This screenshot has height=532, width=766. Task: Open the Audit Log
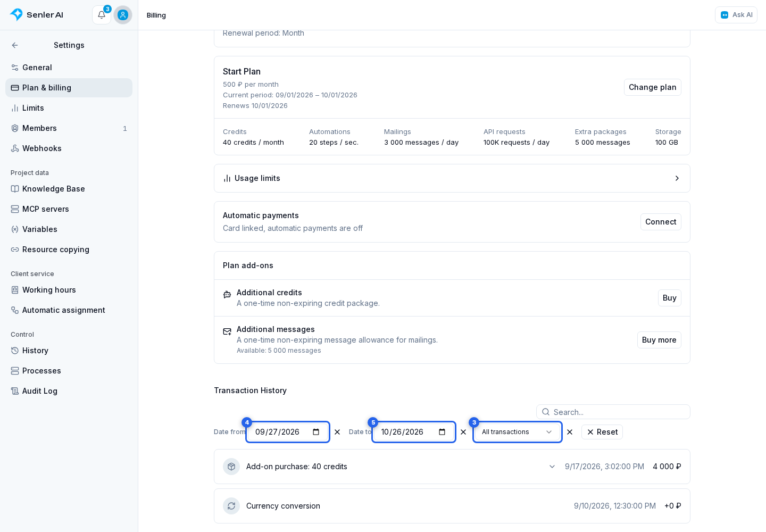point(69,391)
